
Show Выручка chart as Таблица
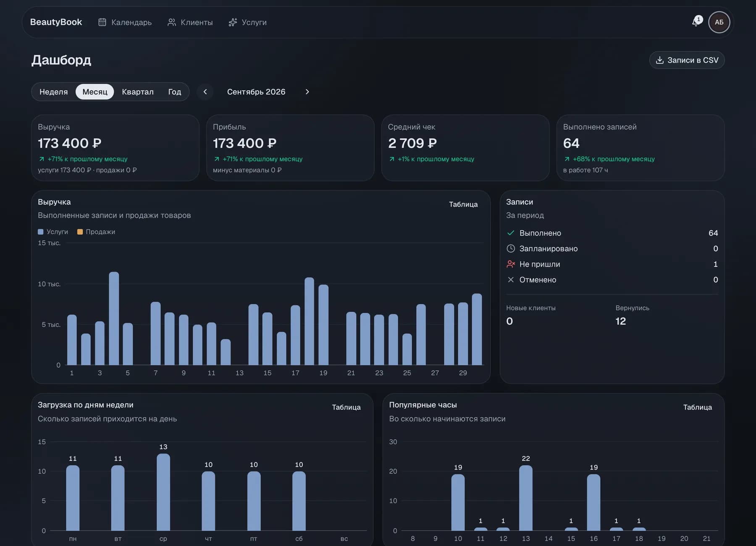[463, 204]
